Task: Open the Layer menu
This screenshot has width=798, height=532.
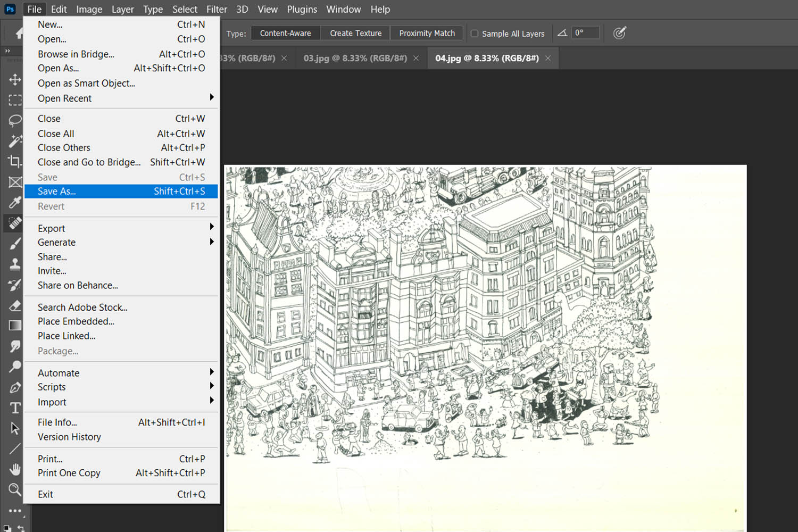Action: pyautogui.click(x=122, y=9)
